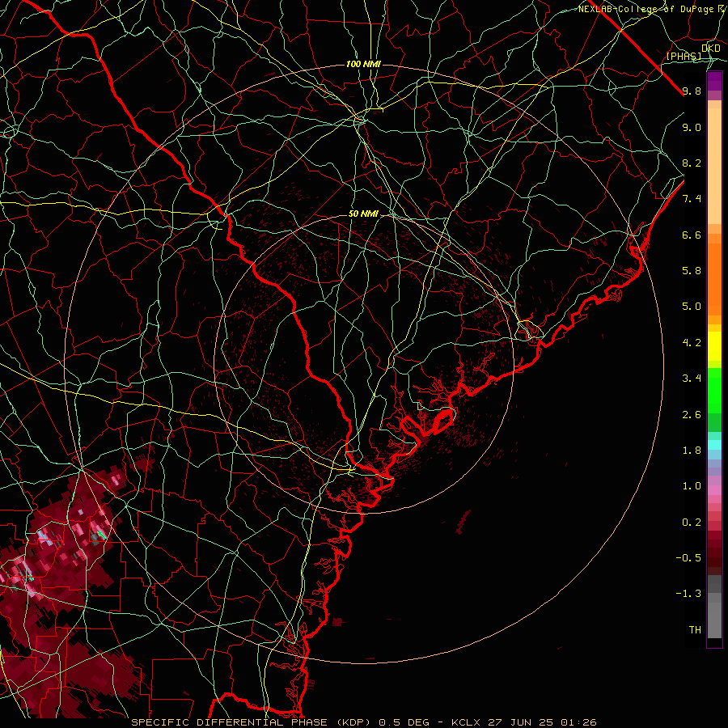Image resolution: width=728 pixels, height=728 pixels.
Task: Click the 5.8 value on the scale
Action: click(692, 271)
